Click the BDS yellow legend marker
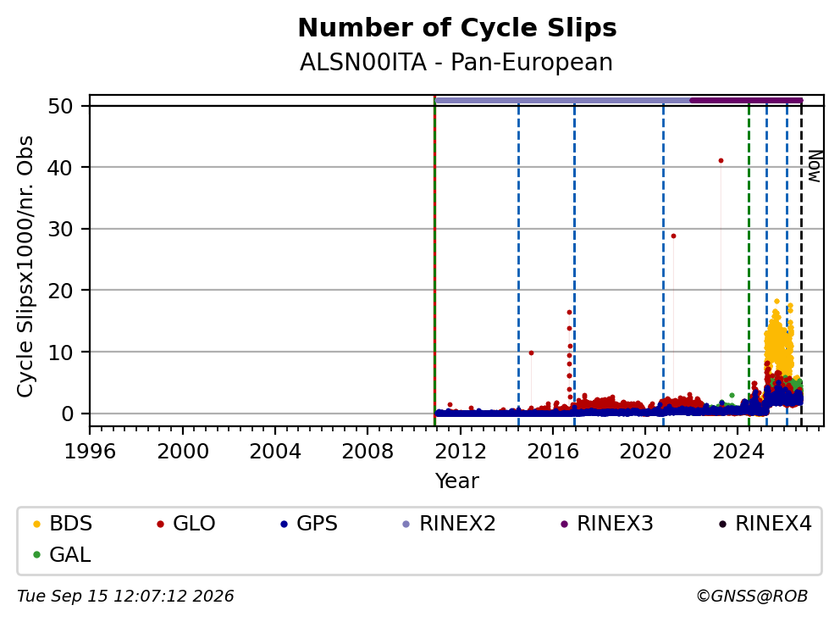The width and height of the screenshot is (840, 622). pos(36,524)
